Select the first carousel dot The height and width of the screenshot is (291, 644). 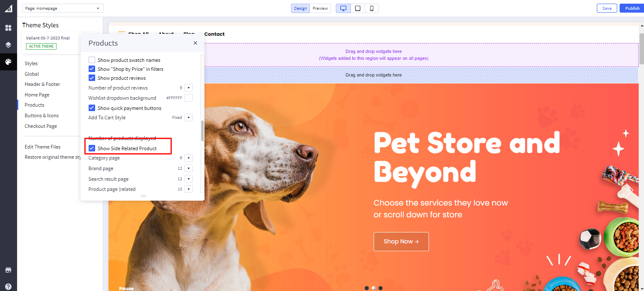[x=367, y=288]
